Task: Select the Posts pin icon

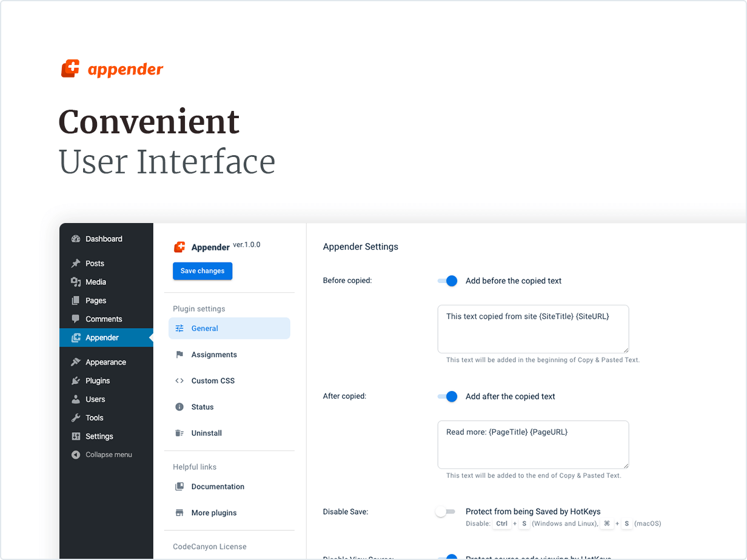Action: 75,263
